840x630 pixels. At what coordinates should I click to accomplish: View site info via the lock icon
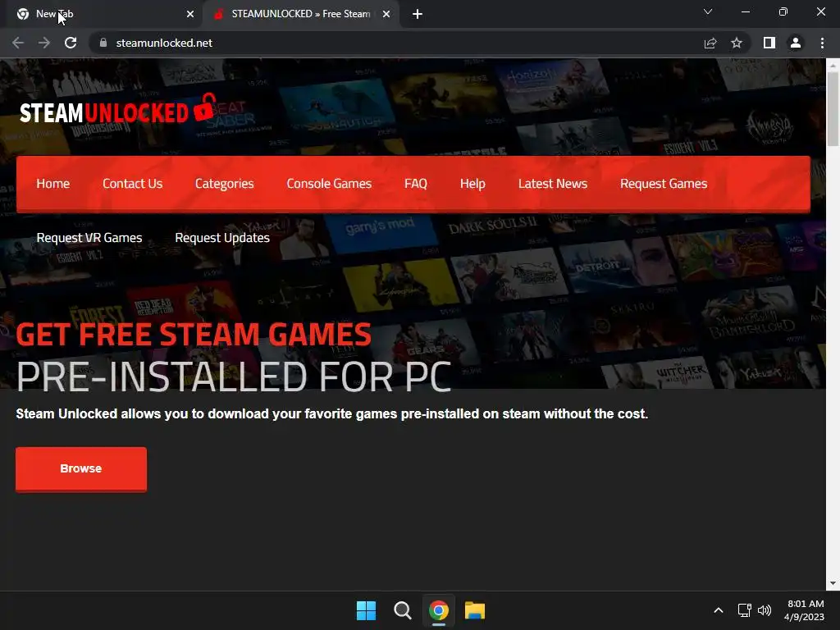coord(103,43)
